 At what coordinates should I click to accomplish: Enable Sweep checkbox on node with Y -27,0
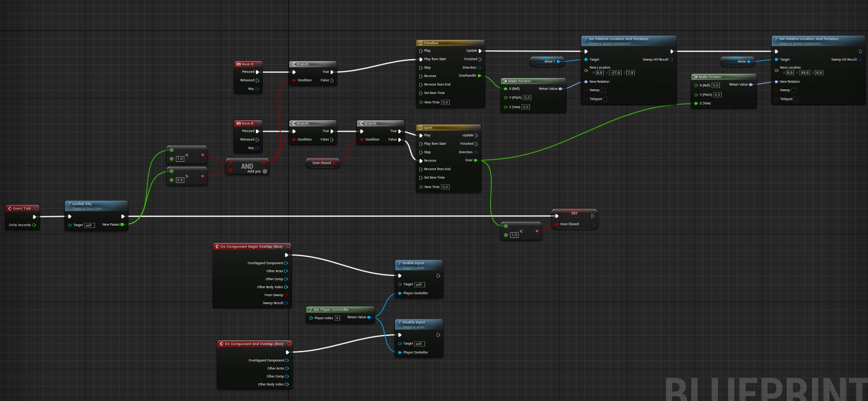click(x=603, y=90)
